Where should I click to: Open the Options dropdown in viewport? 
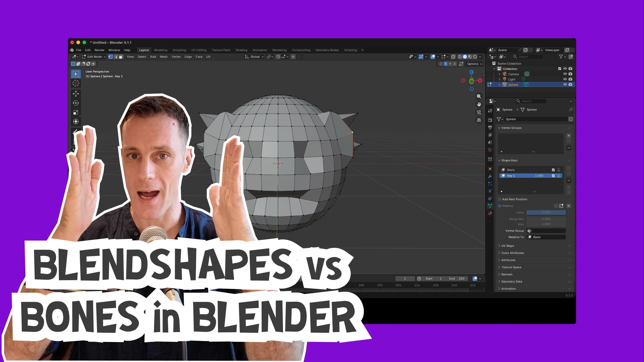click(474, 64)
